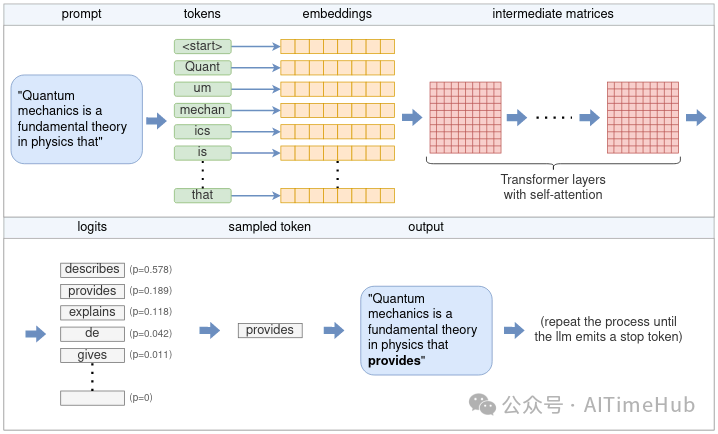Screen dimensions: 718x434
Task: Click the mechan token box
Action: (203, 110)
